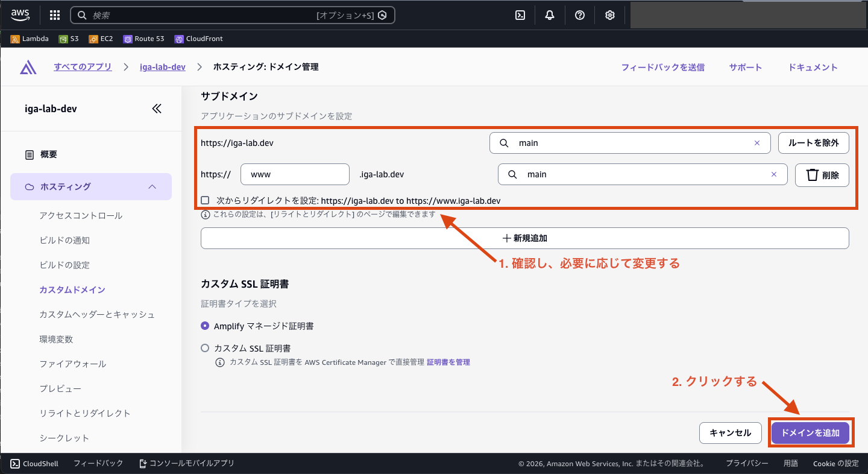Open the ドキュメント link
Image resolution: width=868 pixels, height=474 pixels.
click(813, 68)
